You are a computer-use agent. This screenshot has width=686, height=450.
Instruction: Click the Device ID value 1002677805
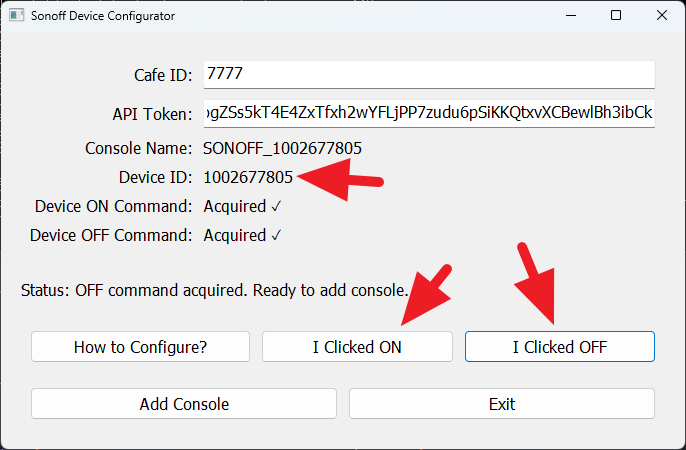point(248,178)
